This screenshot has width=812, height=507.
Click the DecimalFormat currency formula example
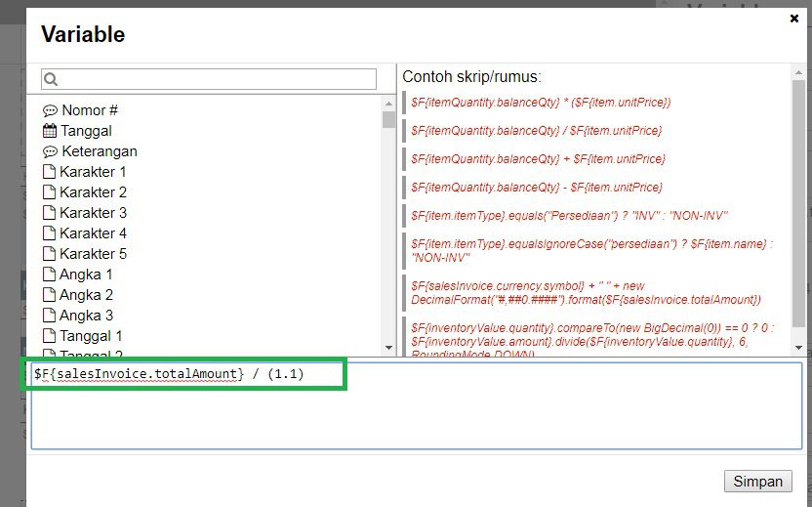tap(586, 292)
